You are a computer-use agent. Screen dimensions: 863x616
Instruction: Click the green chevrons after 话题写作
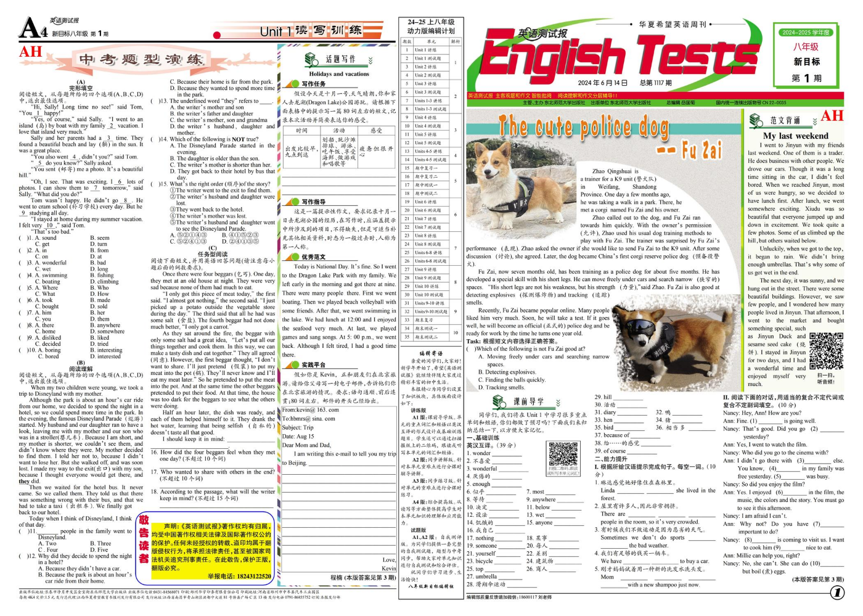(372, 60)
